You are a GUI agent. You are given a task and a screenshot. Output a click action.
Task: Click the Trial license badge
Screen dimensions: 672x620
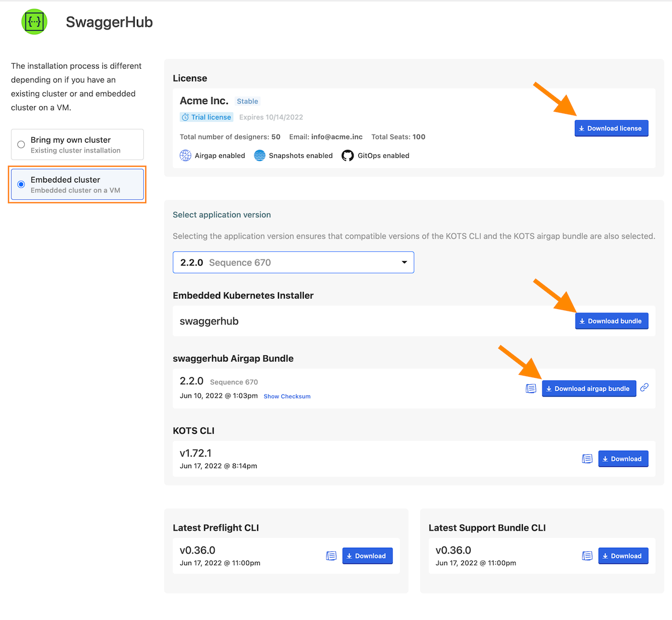pyautogui.click(x=206, y=117)
